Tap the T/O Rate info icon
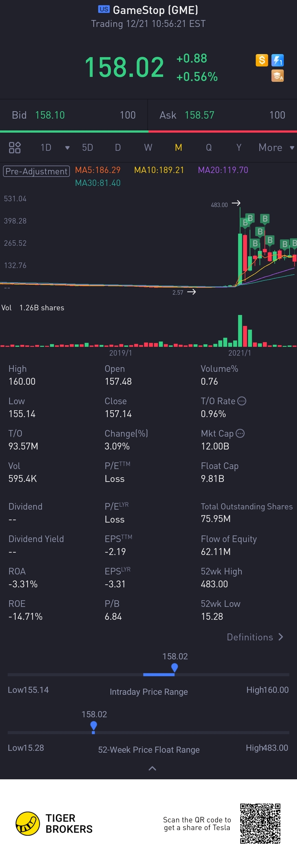 (x=242, y=401)
